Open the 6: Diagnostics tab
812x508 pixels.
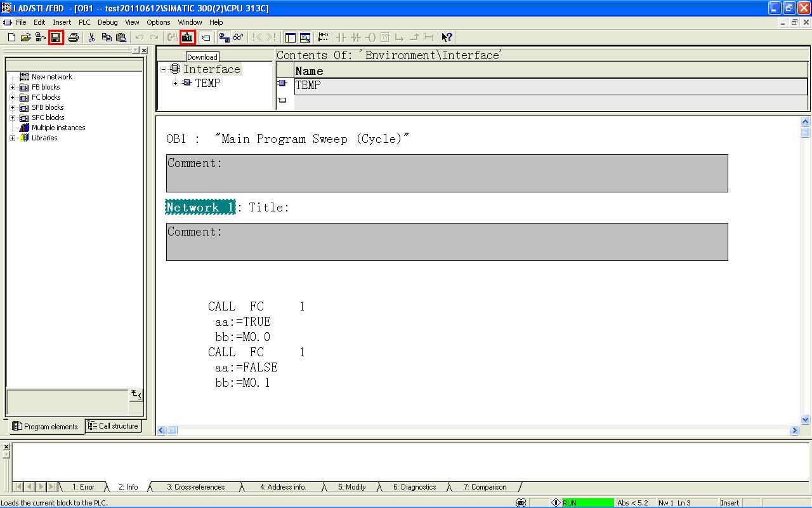[x=414, y=487]
